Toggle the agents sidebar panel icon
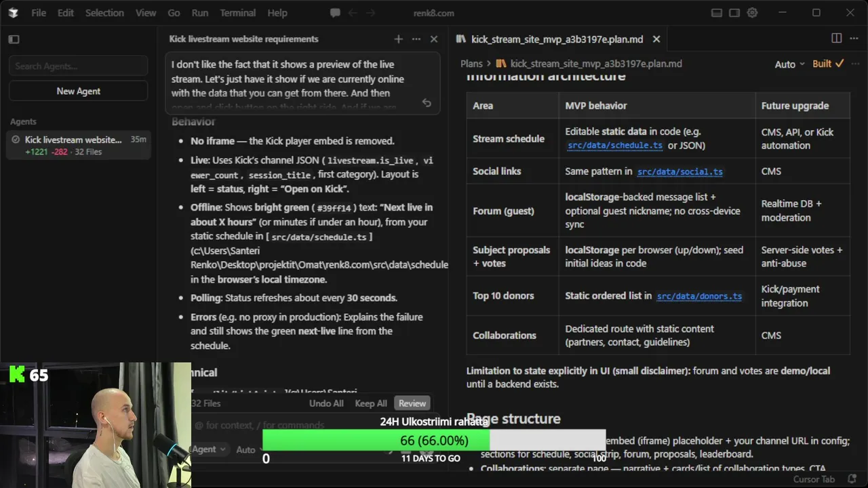The height and width of the screenshot is (488, 868). pyautogui.click(x=14, y=39)
